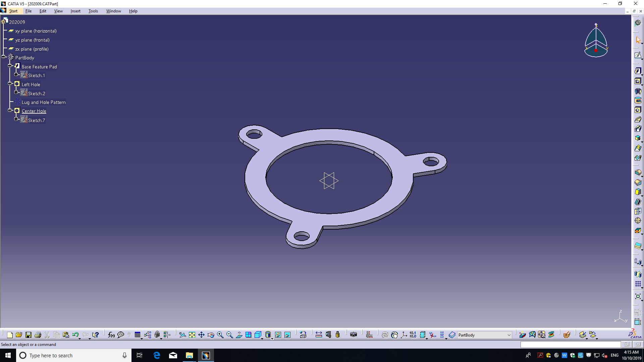The width and height of the screenshot is (644, 362).
Task: Select the Center Hole feature
Action: [x=34, y=111]
